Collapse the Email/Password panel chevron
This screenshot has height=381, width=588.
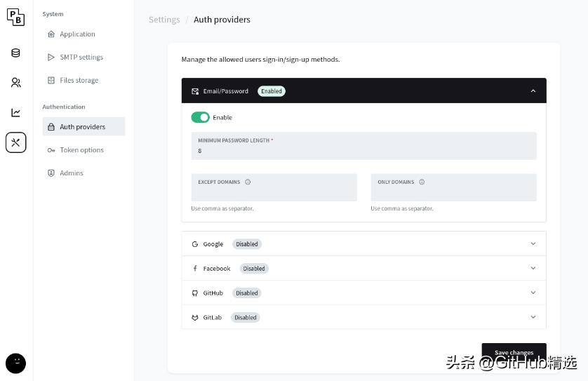click(x=533, y=91)
